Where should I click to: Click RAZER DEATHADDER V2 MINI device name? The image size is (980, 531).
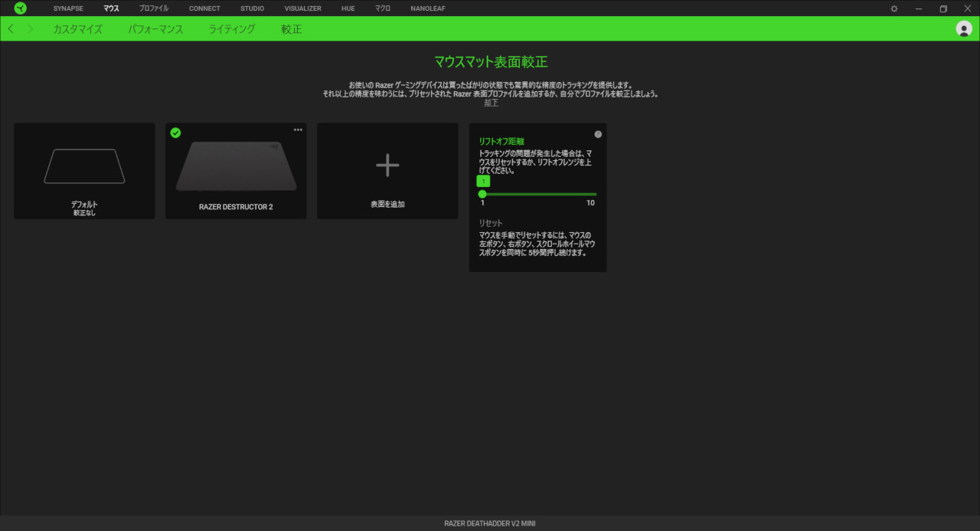[x=490, y=523]
